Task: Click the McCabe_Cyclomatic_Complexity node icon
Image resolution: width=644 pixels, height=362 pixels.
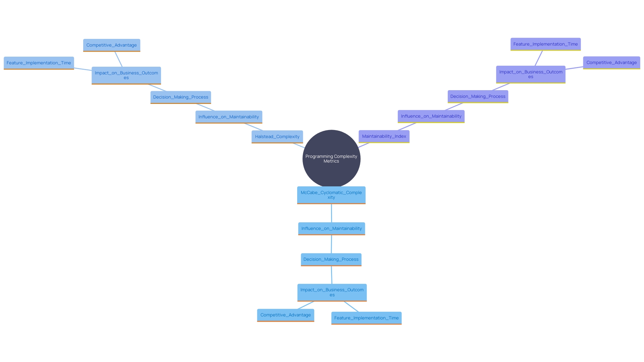Action: 331,194
